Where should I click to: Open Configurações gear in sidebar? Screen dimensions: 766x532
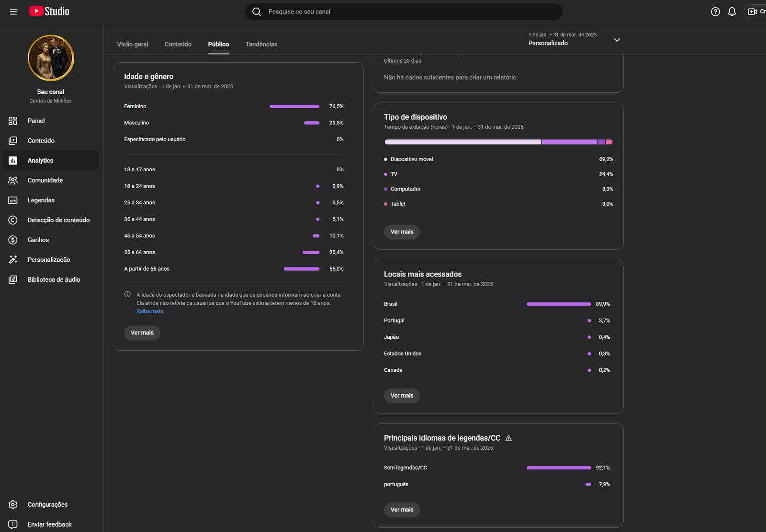click(x=13, y=504)
